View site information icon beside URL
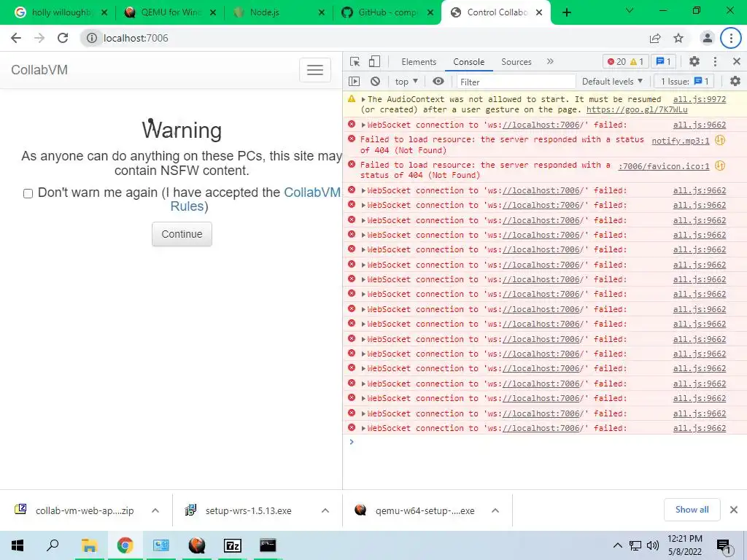 pyautogui.click(x=91, y=38)
